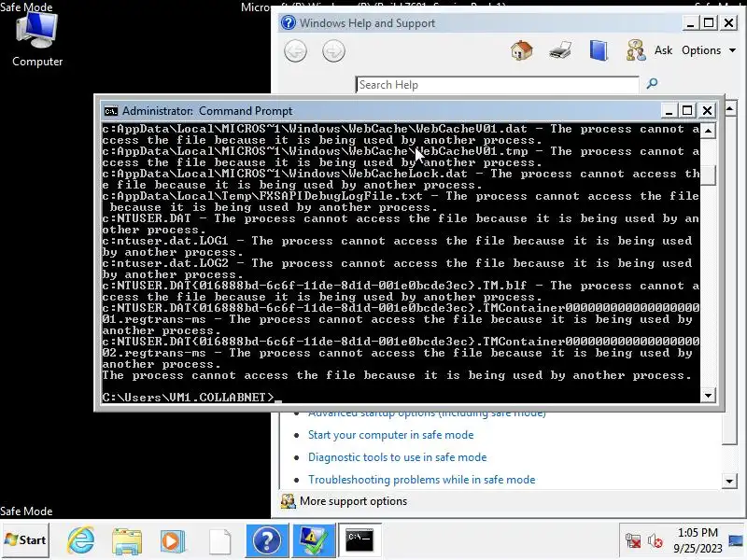Open Diagnostic tools to use in safe mode
Viewport: 747px width, 560px height.
(398, 457)
